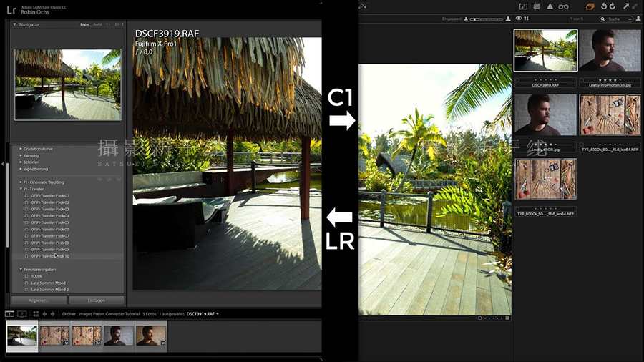
Task: Apply preset 07 PI-Traveler-Pack 04
Action: coord(50,216)
